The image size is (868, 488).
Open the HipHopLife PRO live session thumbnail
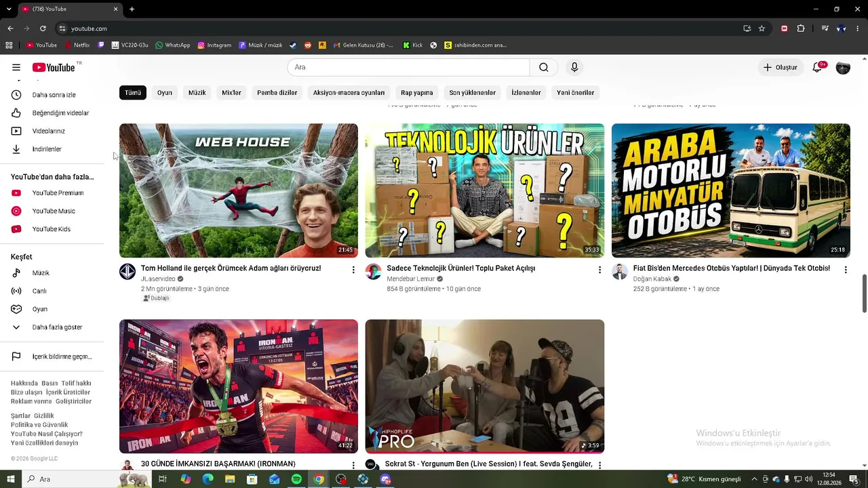485,386
